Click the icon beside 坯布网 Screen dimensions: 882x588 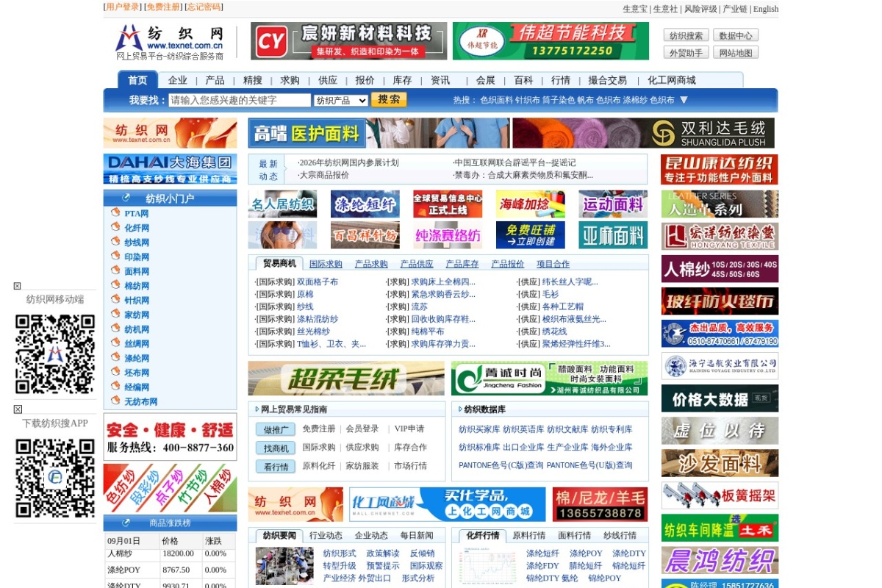[x=115, y=372]
